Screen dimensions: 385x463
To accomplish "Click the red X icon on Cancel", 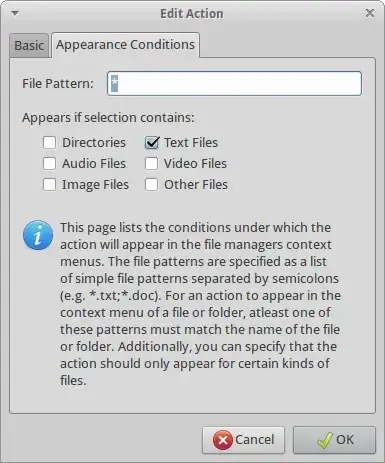I will 223,440.
